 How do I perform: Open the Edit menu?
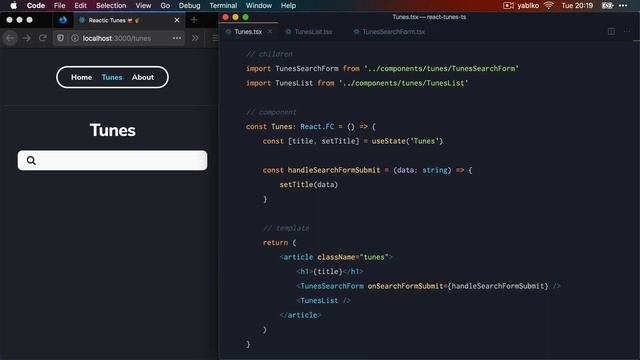[x=80, y=5]
